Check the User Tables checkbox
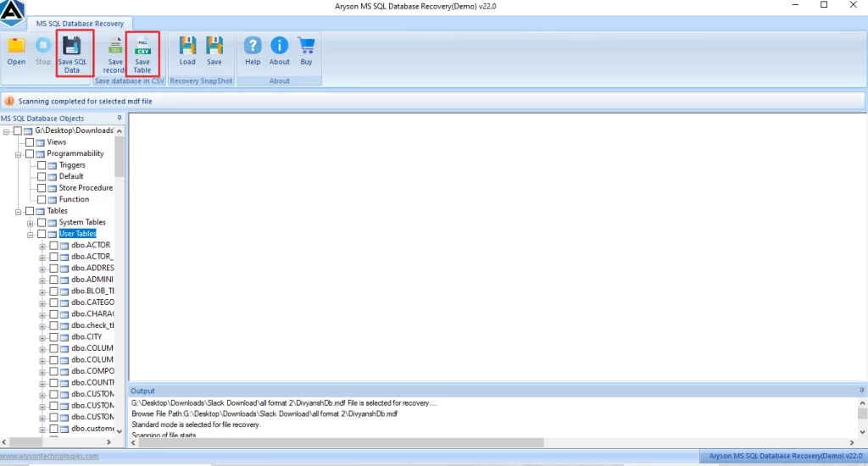 point(42,234)
